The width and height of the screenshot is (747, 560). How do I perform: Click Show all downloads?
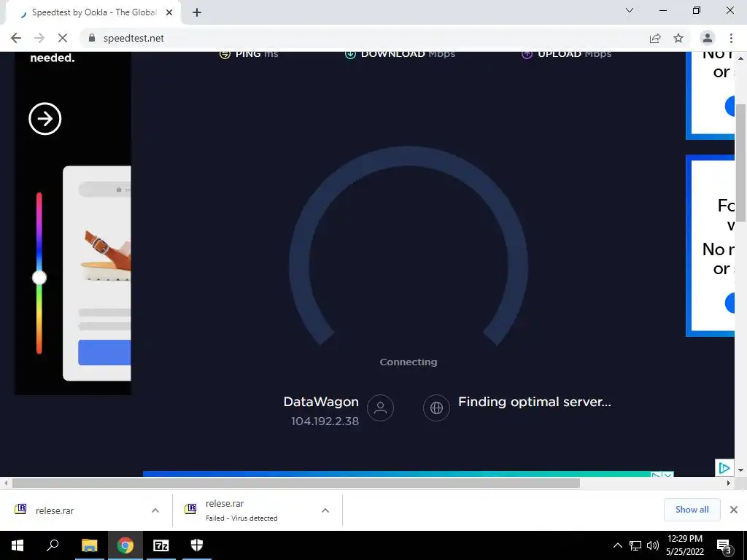[692, 510]
